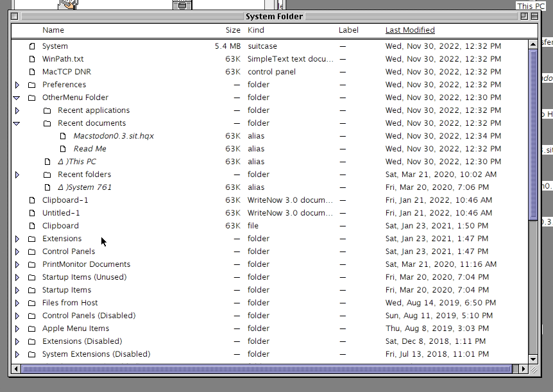This screenshot has height=392, width=553.
Task: Sort files by the Last Modified column header
Action: (x=409, y=30)
